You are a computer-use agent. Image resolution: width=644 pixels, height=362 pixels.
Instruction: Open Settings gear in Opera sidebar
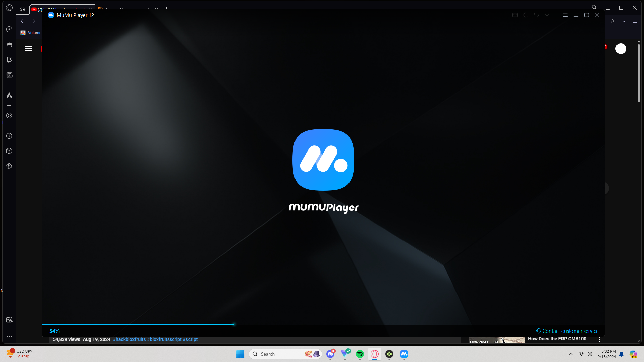(9, 166)
